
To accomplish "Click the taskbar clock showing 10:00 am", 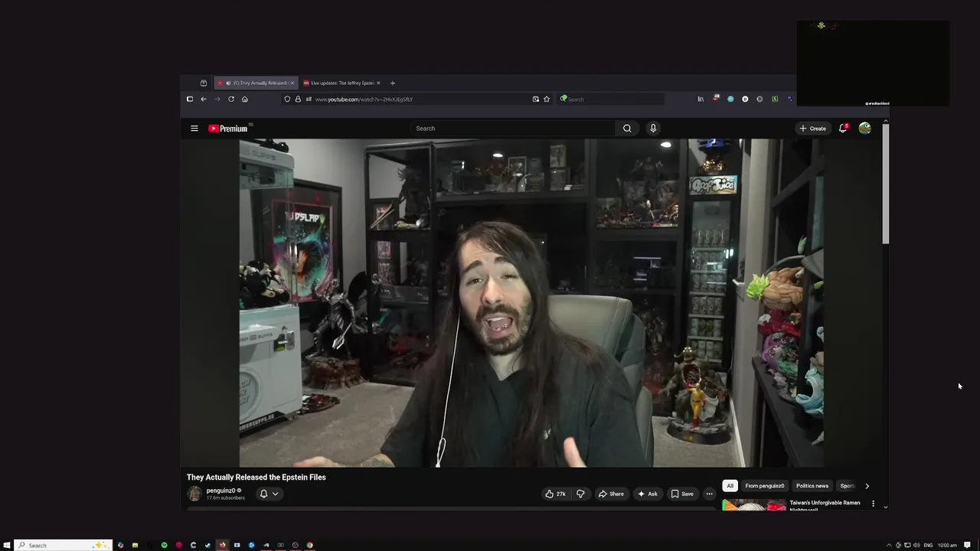I will point(947,545).
